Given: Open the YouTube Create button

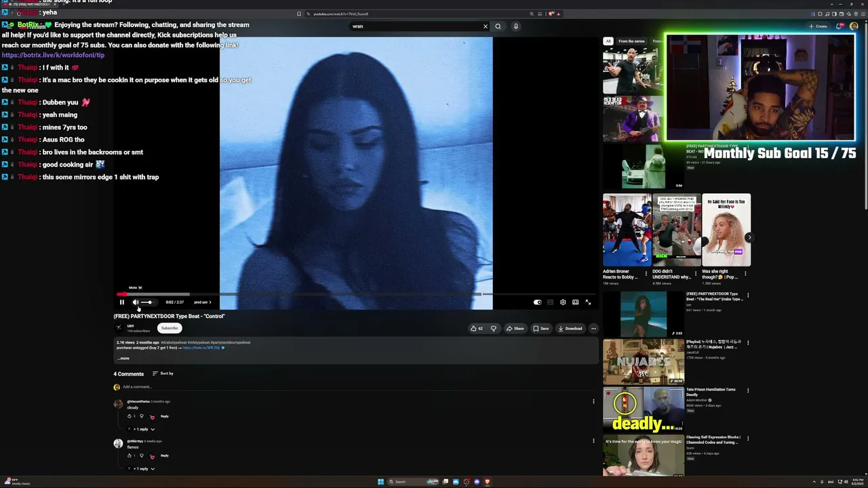Looking at the screenshot, I should pos(818,26).
